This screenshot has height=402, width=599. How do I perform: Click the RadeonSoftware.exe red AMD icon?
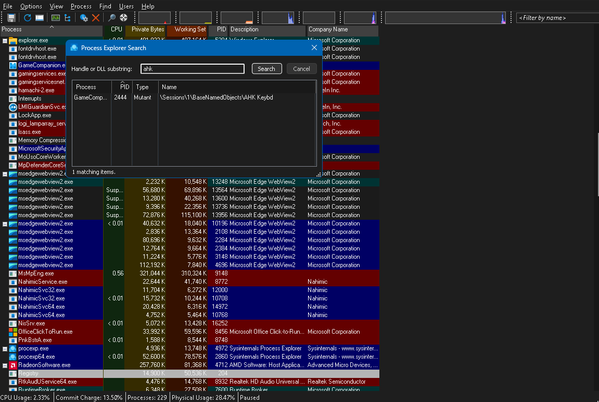coord(13,365)
